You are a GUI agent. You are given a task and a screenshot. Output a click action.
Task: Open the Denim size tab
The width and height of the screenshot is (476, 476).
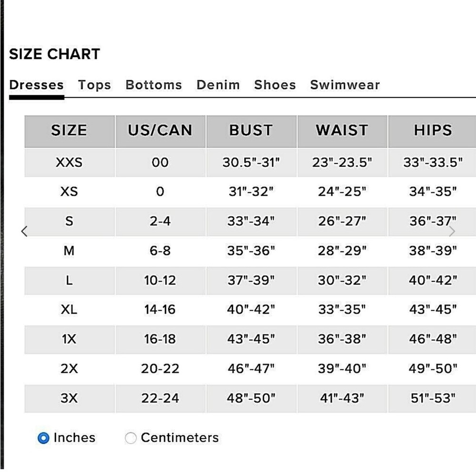pyautogui.click(x=218, y=85)
